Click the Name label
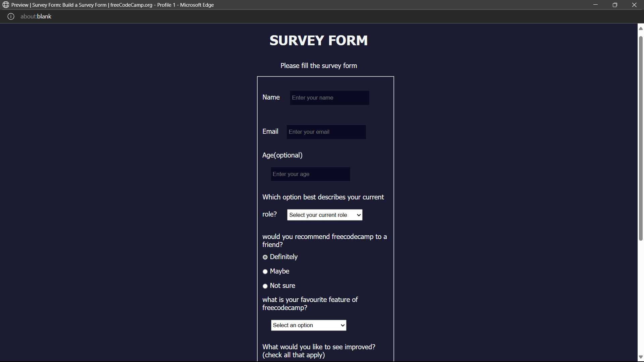This screenshot has height=362, width=644. 271,97
